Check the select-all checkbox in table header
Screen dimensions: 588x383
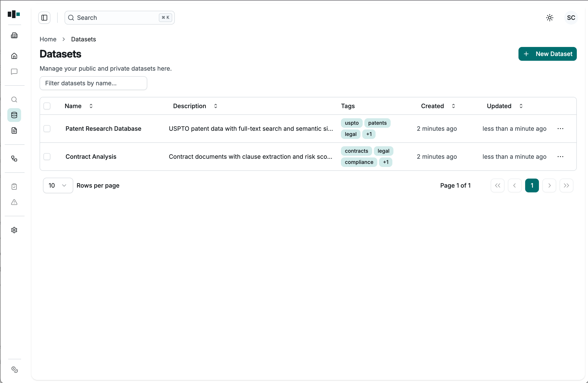(47, 106)
